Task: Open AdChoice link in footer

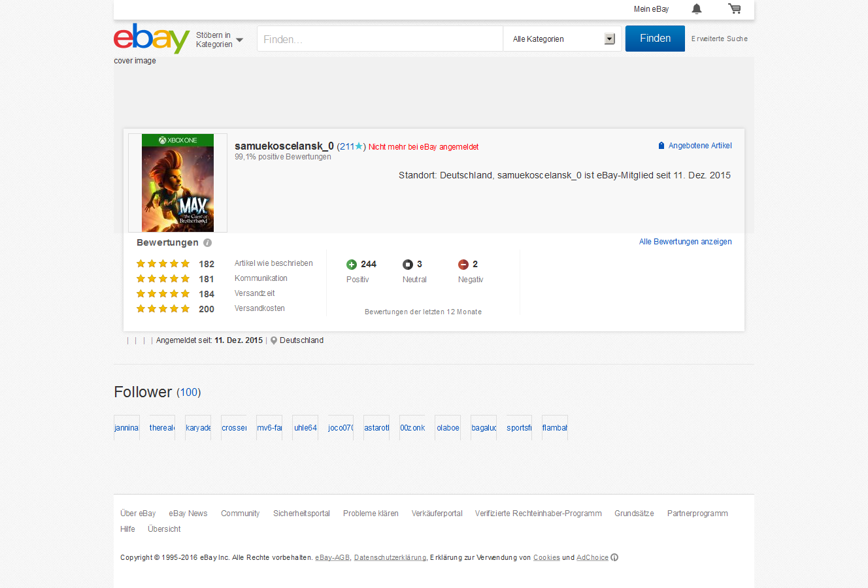Action: click(592, 557)
